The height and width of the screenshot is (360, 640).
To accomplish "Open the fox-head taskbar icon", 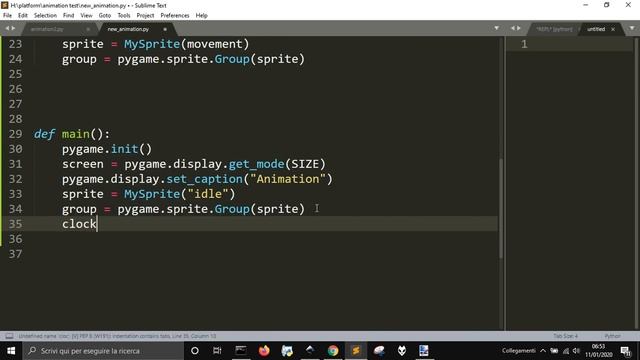I will [x=402, y=351].
